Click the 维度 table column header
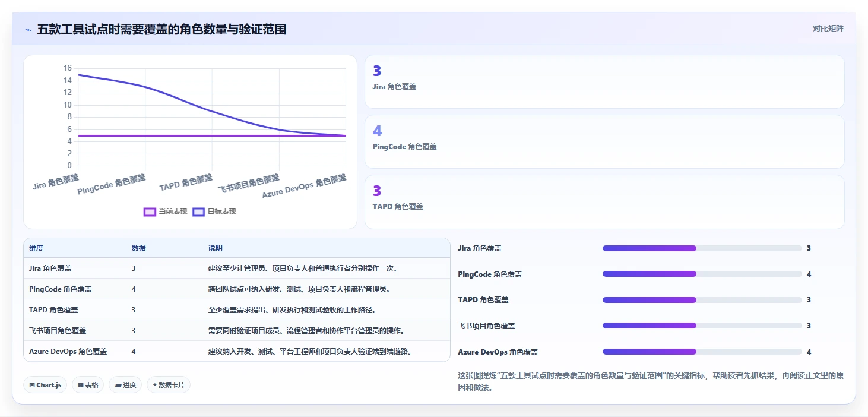Screen dimensions: 868x417 (x=36, y=248)
